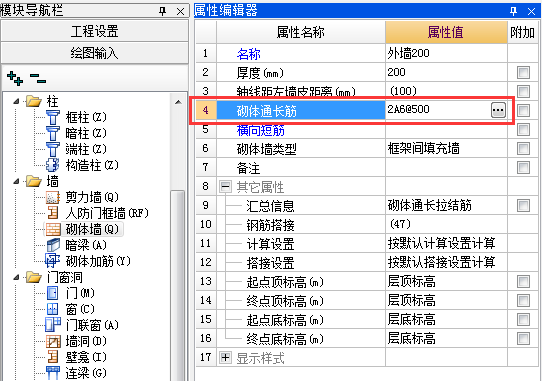The width and height of the screenshot is (542, 381).
Task: Click the 墙 folder icon
Action: 34,181
